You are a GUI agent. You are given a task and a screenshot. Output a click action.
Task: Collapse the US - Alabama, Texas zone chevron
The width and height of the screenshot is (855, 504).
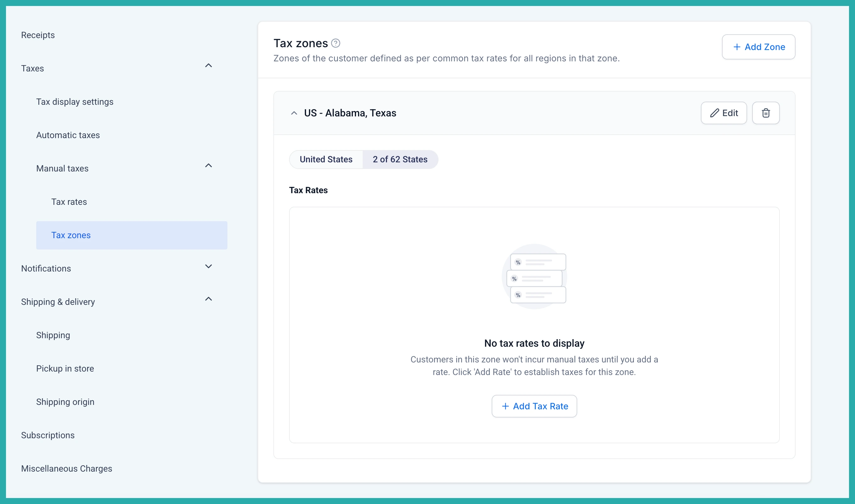pyautogui.click(x=294, y=113)
